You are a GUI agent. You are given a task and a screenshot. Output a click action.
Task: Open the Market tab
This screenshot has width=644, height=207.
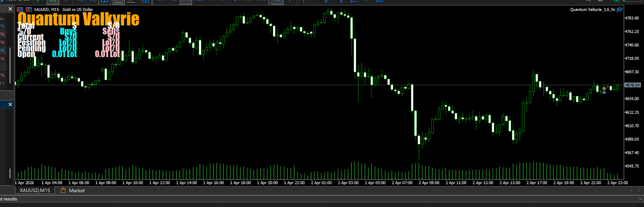(x=77, y=190)
